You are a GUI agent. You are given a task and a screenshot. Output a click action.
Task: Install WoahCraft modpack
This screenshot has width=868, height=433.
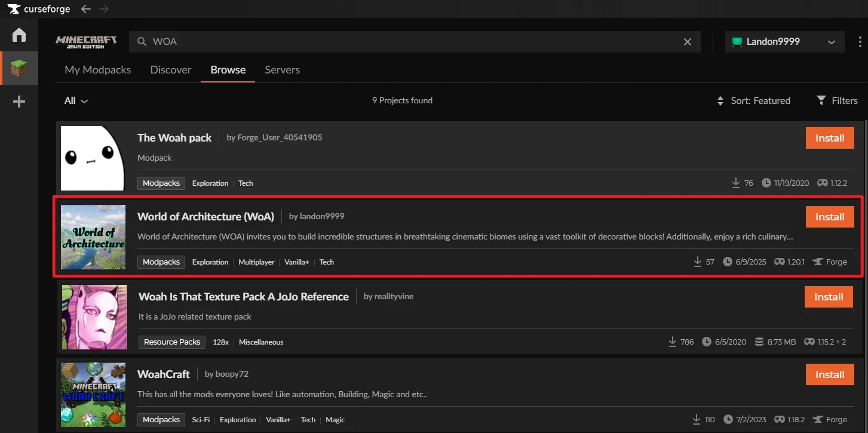(829, 374)
